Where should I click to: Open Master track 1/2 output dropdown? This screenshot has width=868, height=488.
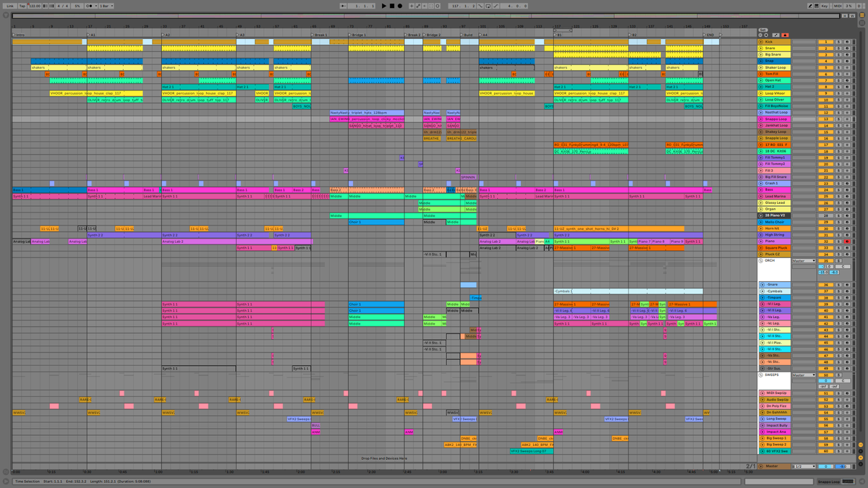[804, 466]
